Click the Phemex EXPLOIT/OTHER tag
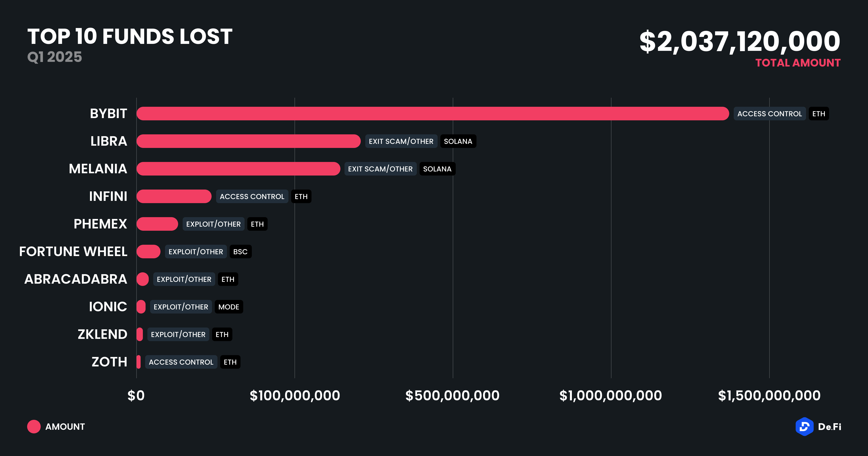 (213, 224)
